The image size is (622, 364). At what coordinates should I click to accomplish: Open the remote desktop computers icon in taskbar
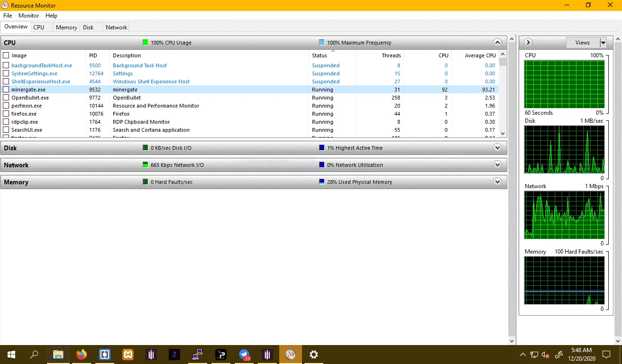[198, 354]
